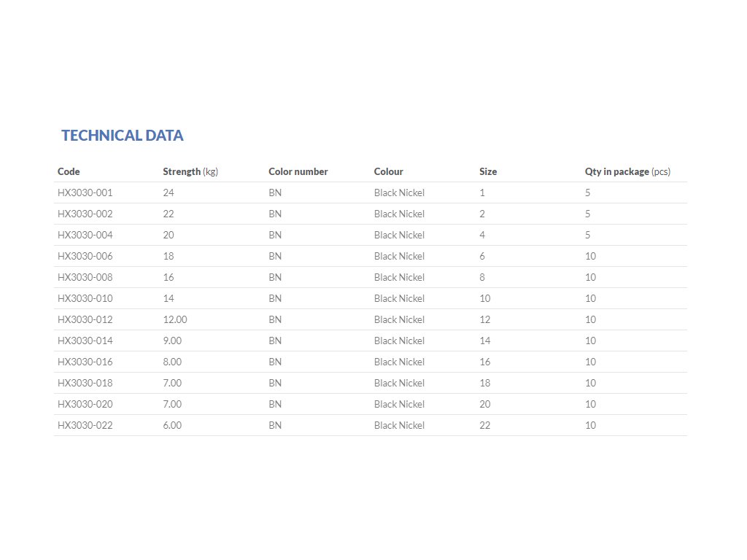This screenshot has height=560, width=747.
Task: Select the Color number column header
Action: (x=298, y=172)
